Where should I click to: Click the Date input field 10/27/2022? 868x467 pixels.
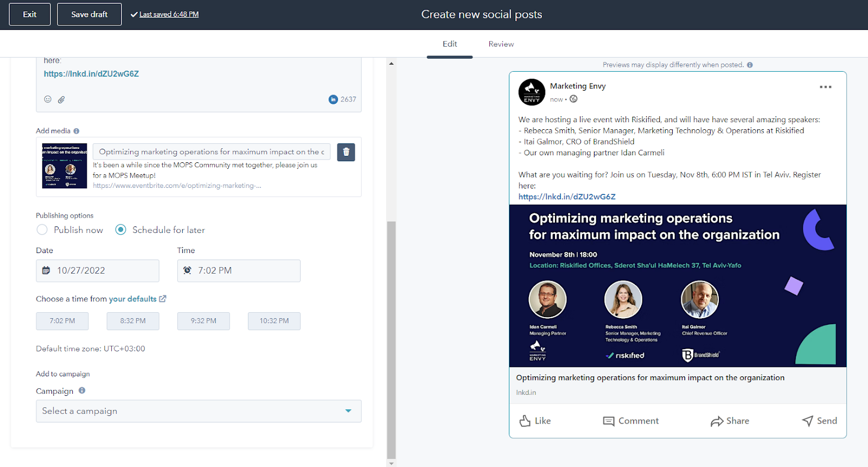(x=98, y=270)
